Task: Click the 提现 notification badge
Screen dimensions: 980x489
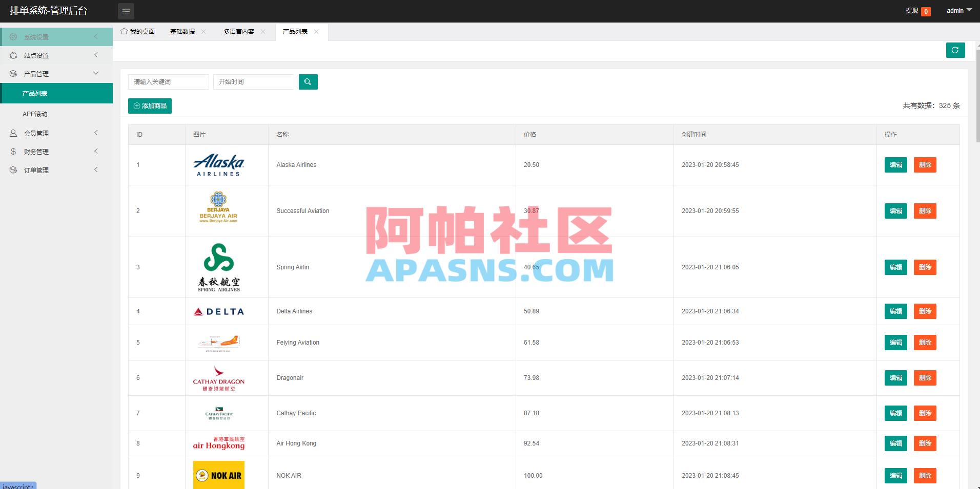Action: tap(925, 11)
